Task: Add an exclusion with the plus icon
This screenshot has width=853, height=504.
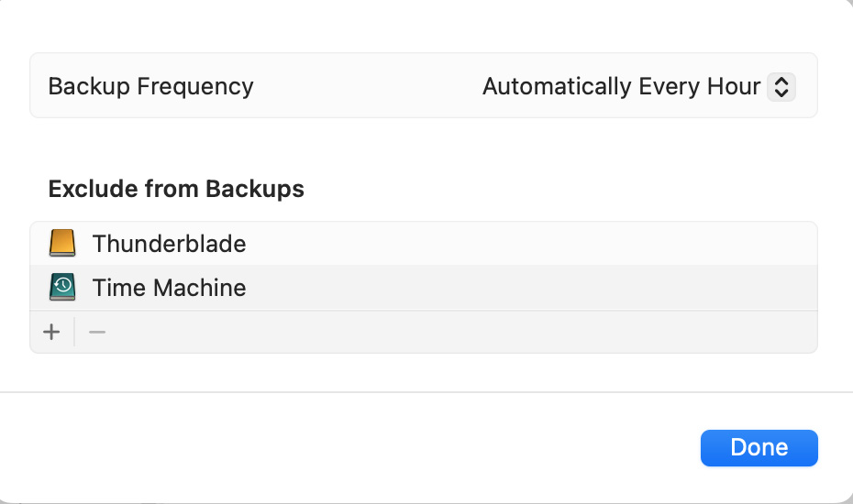Action: 52,332
